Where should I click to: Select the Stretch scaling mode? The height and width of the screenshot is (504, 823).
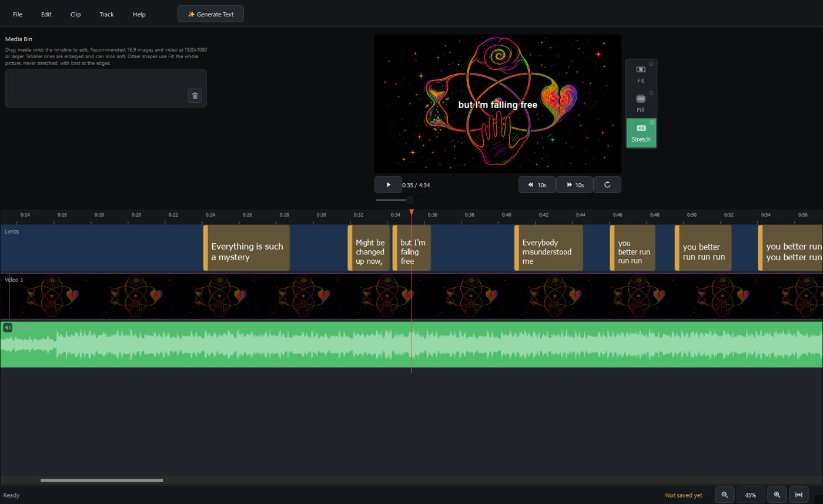(641, 133)
